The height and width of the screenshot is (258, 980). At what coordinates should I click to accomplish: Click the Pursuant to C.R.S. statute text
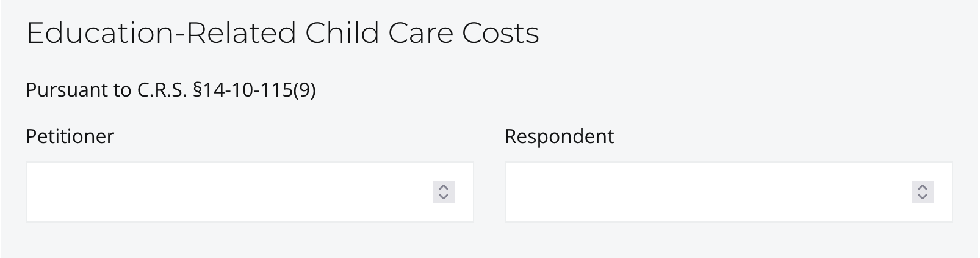(x=170, y=90)
